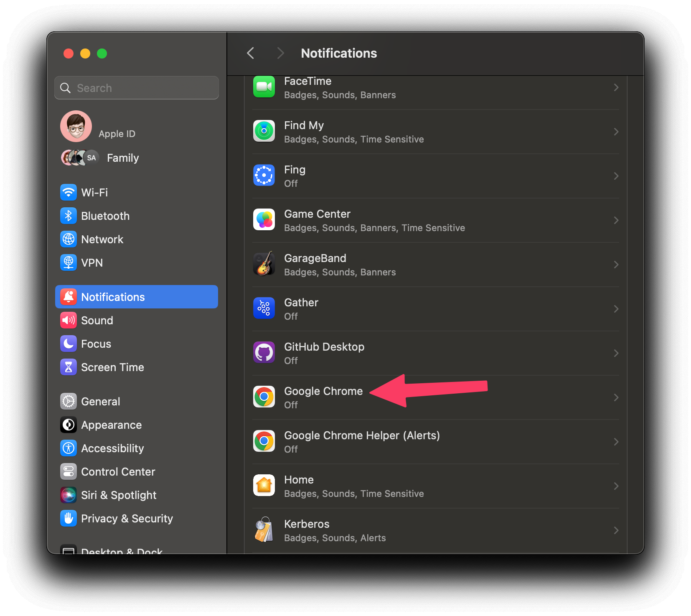Click the forward navigation arrow
This screenshot has height=616, width=691.
280,53
